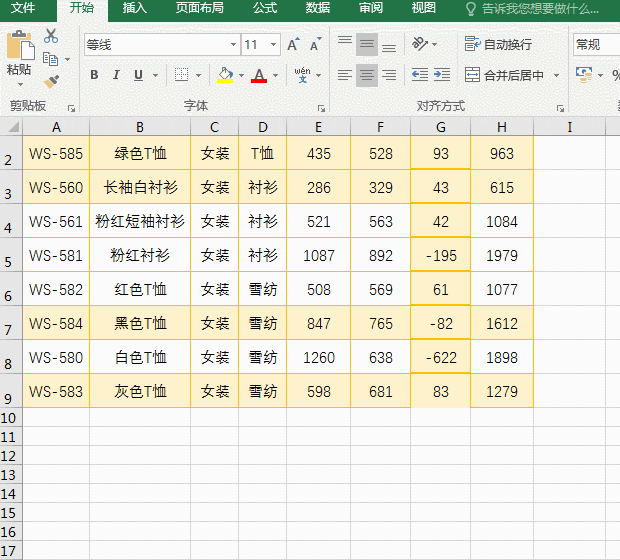Screen dimensions: 620x560
Task: Select cell containing 灰色T恤
Action: click(140, 392)
